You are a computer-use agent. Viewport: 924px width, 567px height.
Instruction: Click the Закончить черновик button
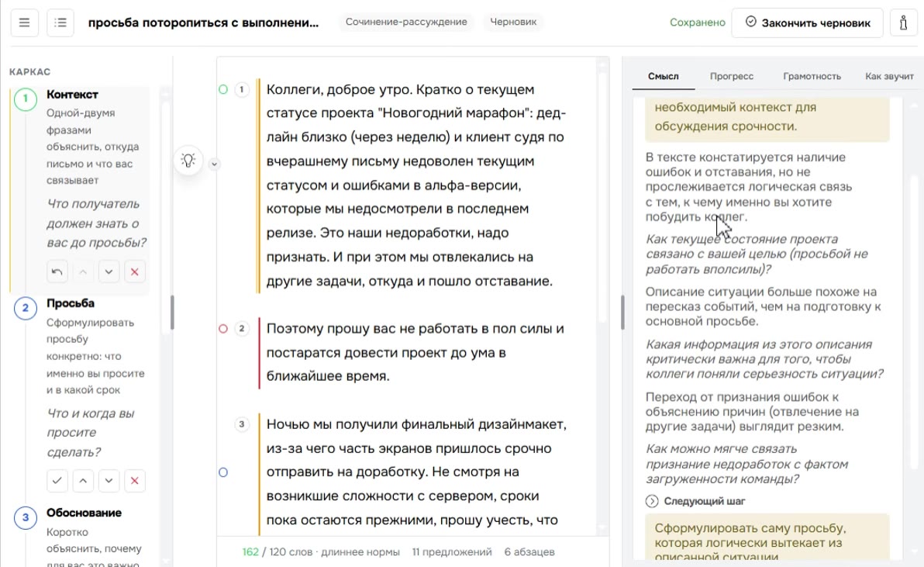pyautogui.click(x=807, y=23)
